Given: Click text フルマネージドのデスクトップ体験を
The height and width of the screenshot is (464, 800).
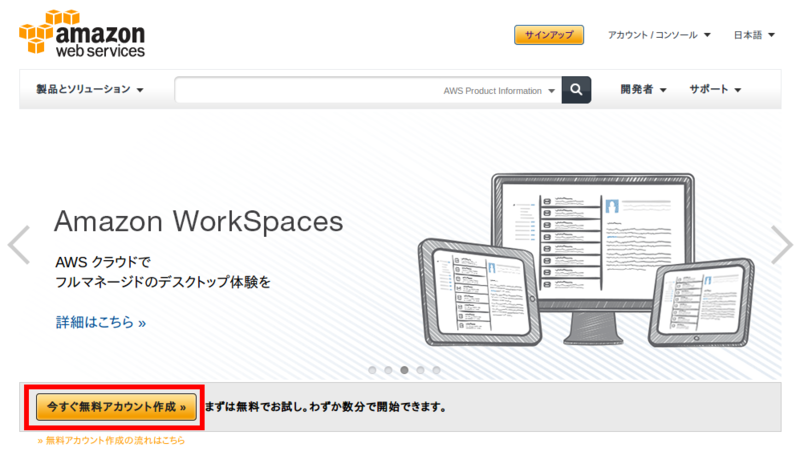Looking at the screenshot, I should pos(162,282).
